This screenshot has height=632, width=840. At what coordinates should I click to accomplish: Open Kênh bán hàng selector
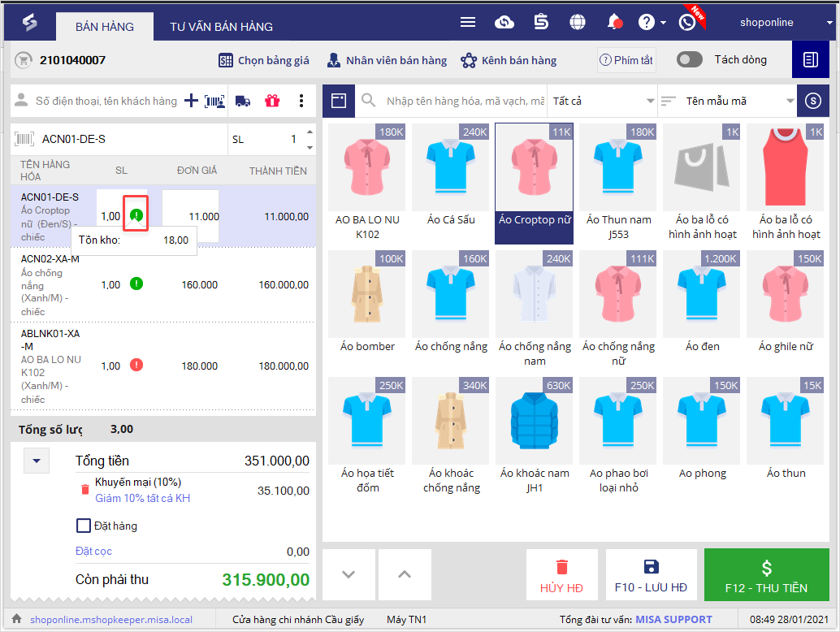click(x=509, y=60)
